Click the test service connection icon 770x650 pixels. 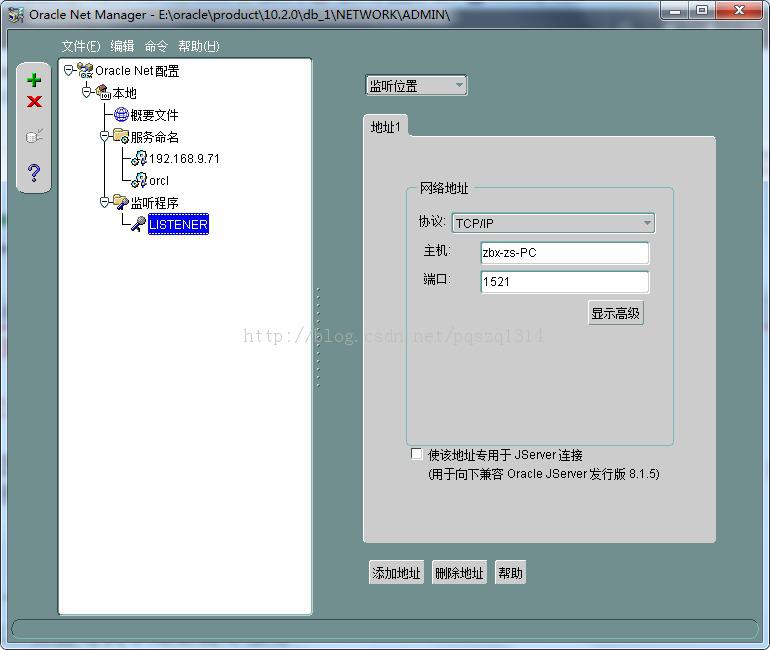click(x=34, y=136)
